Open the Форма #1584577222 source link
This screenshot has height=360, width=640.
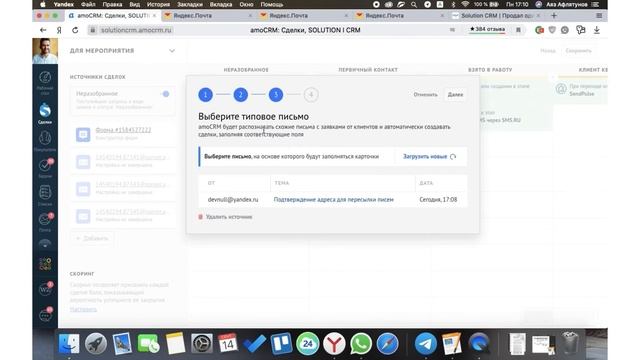[123, 130]
